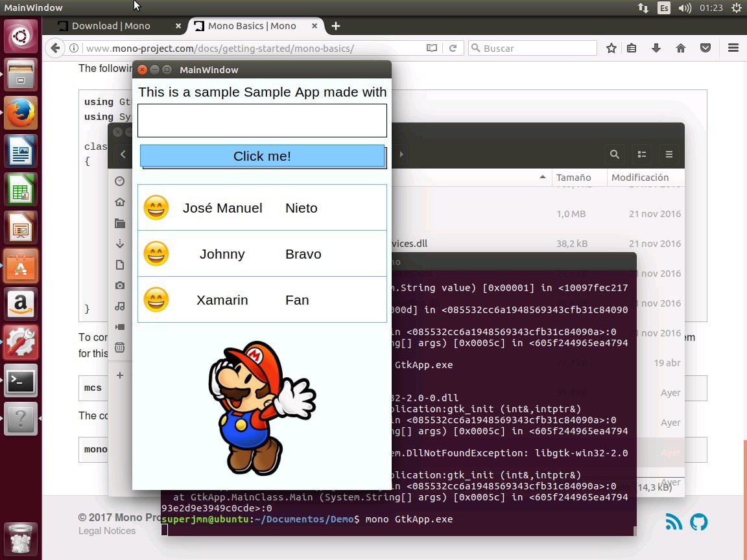Open RSS feed icon in page footer

(674, 521)
